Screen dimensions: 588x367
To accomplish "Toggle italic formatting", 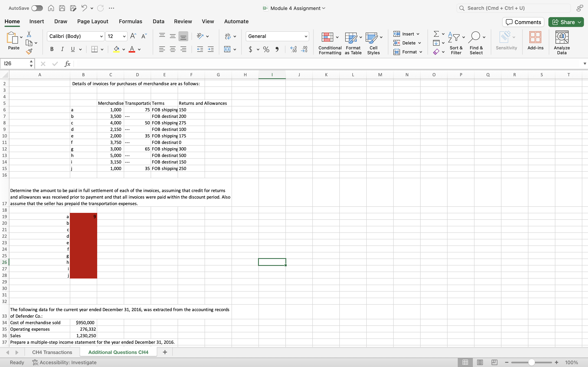I will pos(62,49).
